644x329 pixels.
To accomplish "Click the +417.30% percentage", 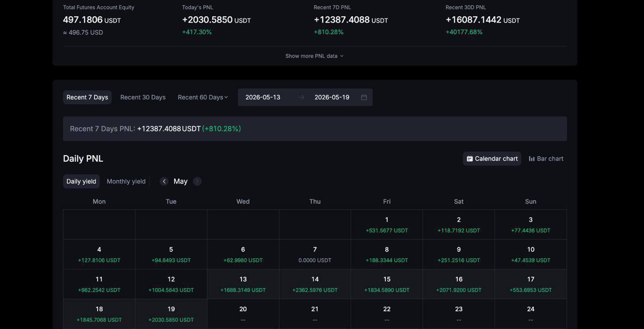I will tap(197, 32).
